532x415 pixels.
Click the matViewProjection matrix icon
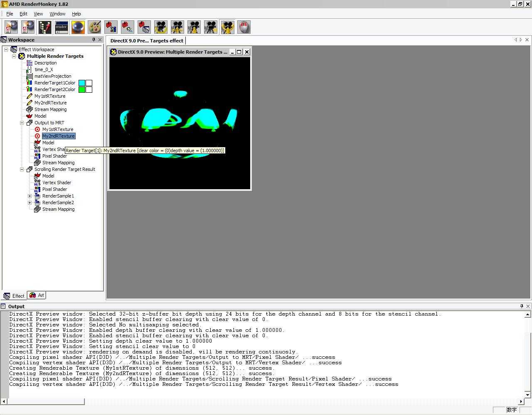coord(30,76)
